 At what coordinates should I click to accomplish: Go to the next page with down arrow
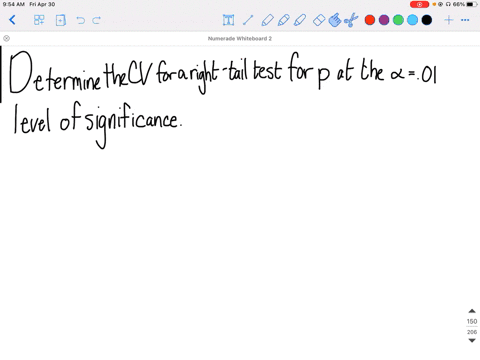472,340
